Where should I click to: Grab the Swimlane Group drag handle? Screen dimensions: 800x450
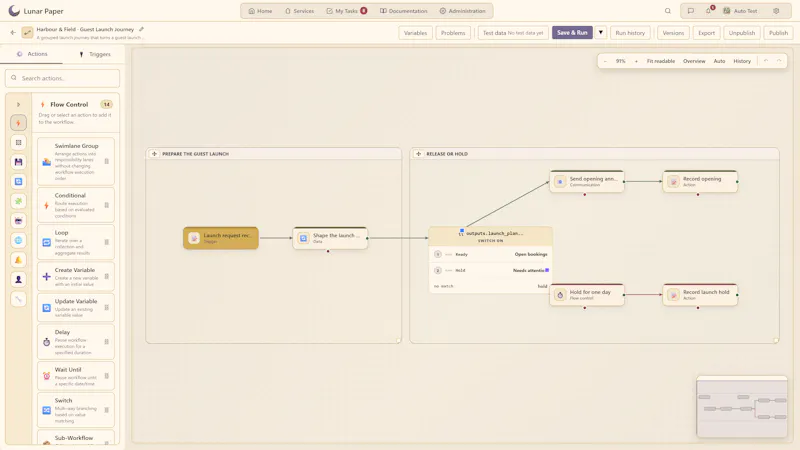point(107,161)
